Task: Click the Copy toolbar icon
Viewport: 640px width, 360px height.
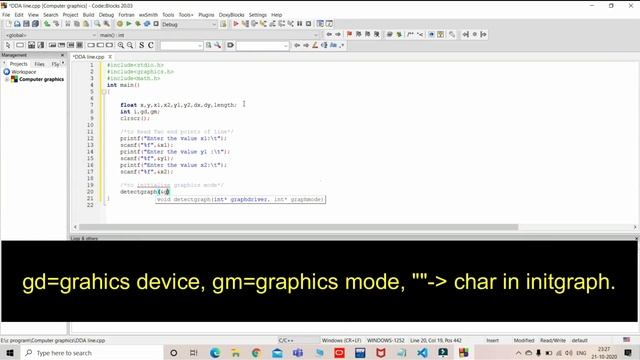Action: tap(77, 24)
